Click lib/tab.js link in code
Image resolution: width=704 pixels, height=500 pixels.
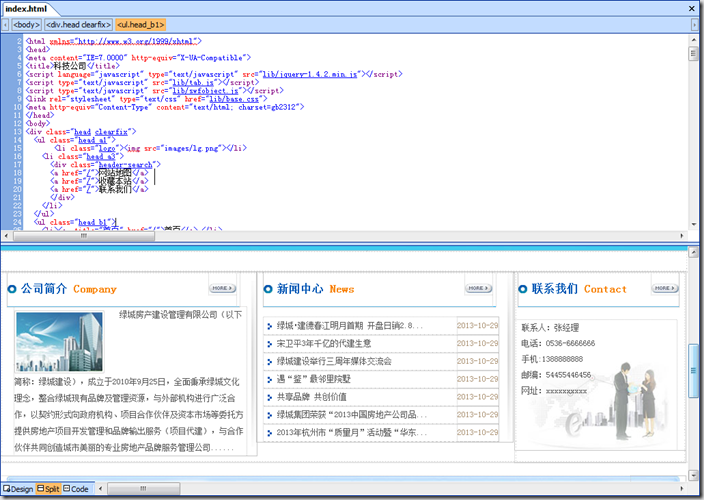[193, 83]
